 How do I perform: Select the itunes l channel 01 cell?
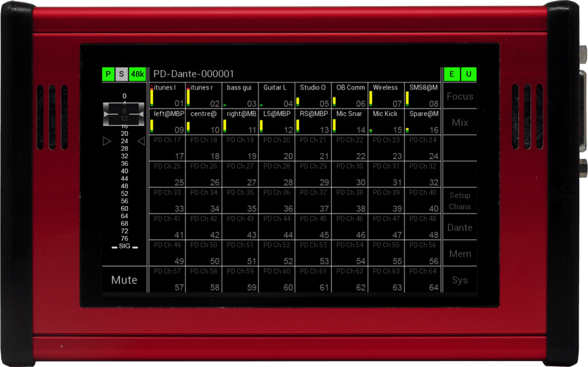point(167,96)
